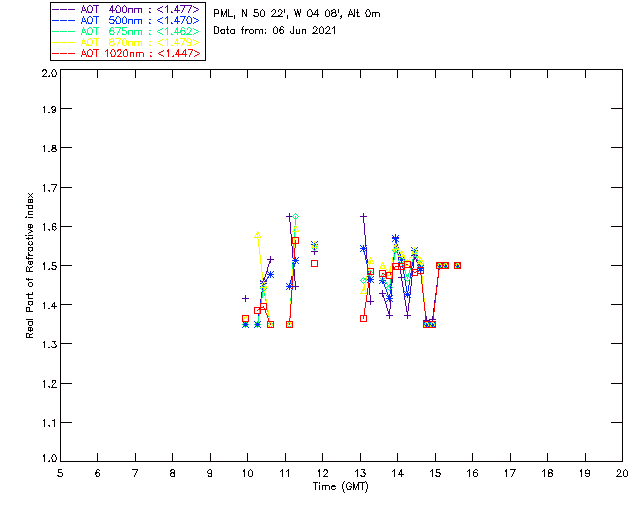Click the x-axis label 6
Image resolution: width=640 pixels, height=512 pixels.
point(98,473)
